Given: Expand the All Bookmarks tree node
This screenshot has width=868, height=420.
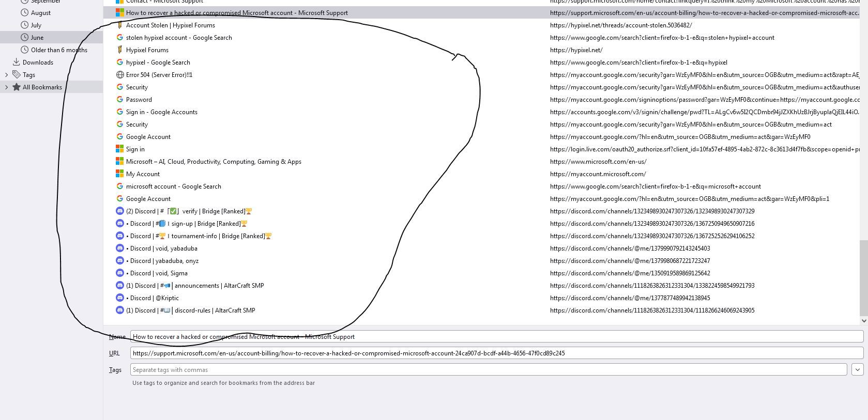Looking at the screenshot, I should (6, 87).
